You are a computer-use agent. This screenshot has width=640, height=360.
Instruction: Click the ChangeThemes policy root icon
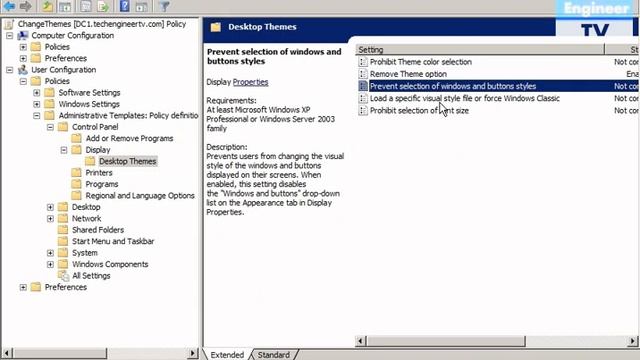[x=9, y=24]
